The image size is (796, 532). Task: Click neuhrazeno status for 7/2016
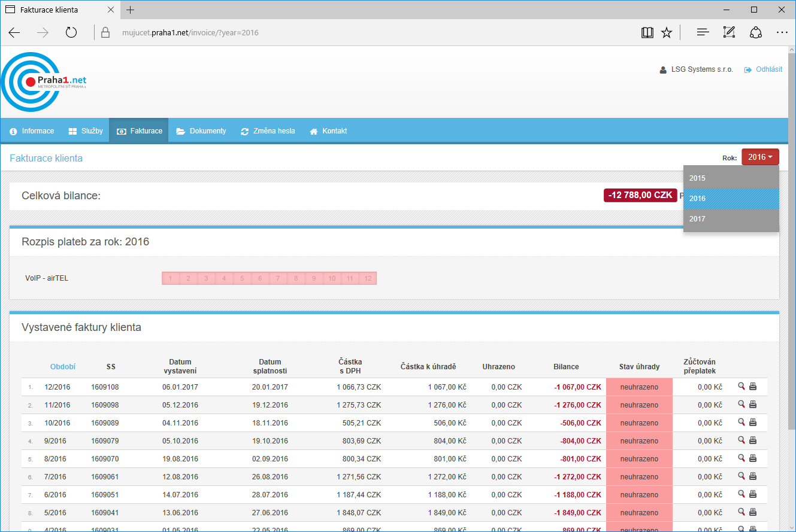pyautogui.click(x=639, y=477)
